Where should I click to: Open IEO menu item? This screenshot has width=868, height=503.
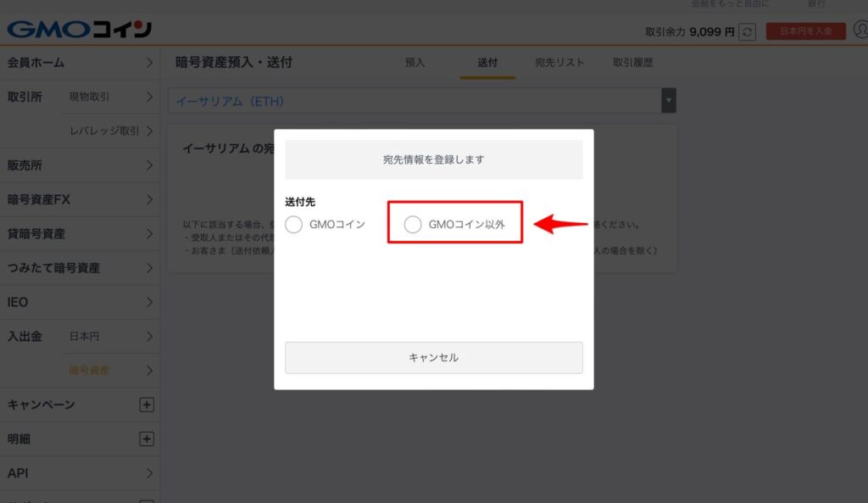(x=80, y=303)
